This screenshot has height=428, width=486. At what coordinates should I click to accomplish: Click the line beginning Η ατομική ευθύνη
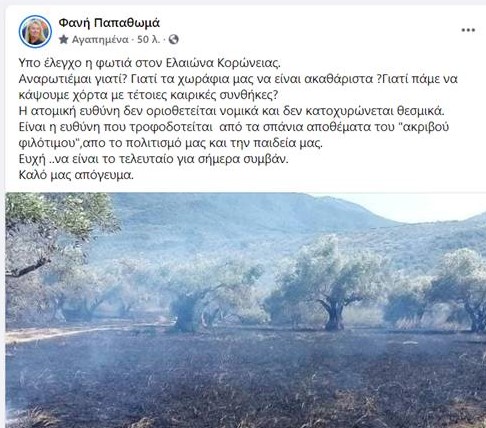(x=232, y=111)
